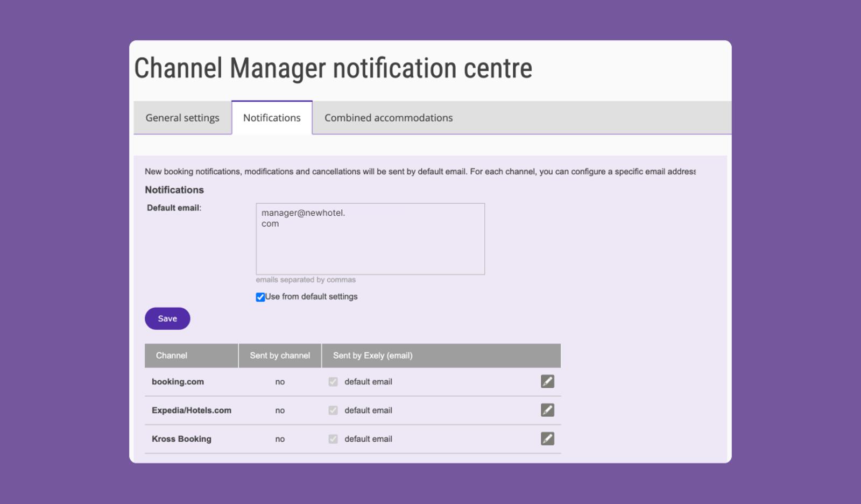Select the 'Notifications' section heading
Viewport: 861px width, 504px height.
pos(174,190)
